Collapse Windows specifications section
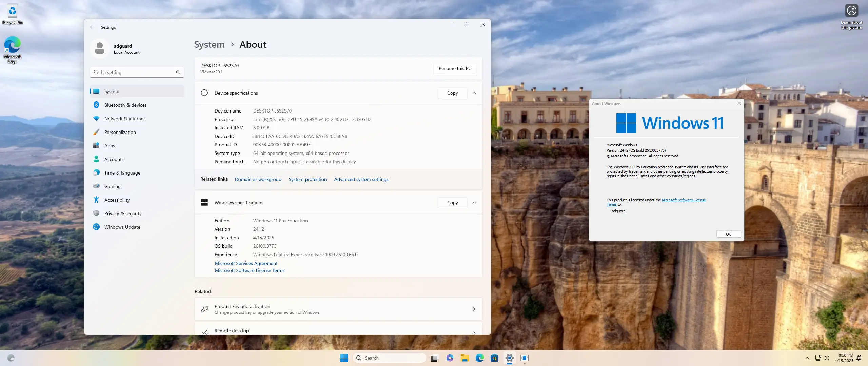This screenshot has width=868, height=366. tap(474, 203)
